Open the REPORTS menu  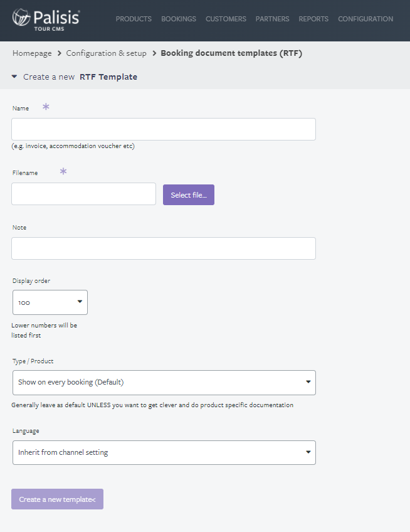313,19
